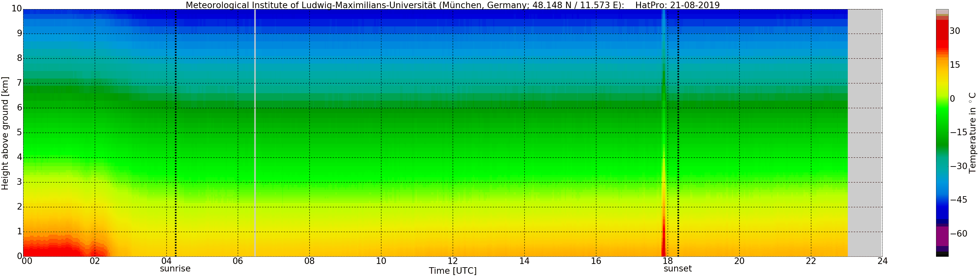Click the blue colorbar section near −45
Viewport: 980px width, 277px height.
(942, 200)
